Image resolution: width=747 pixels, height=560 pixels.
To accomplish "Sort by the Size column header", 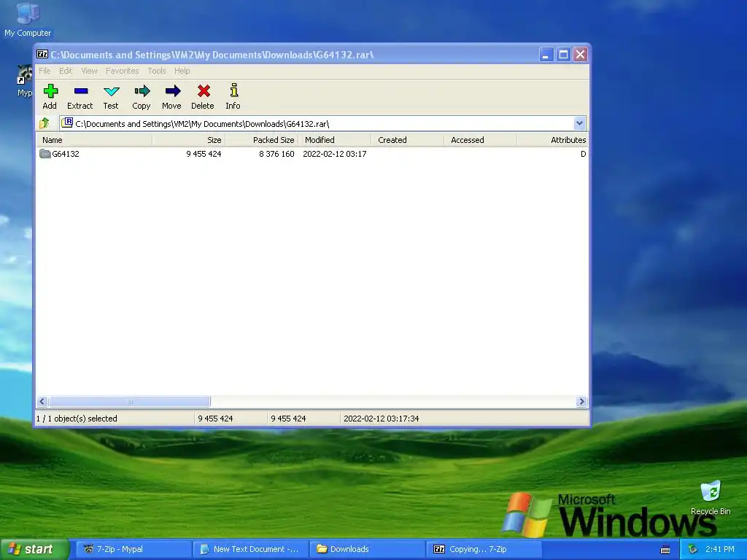I will point(189,140).
